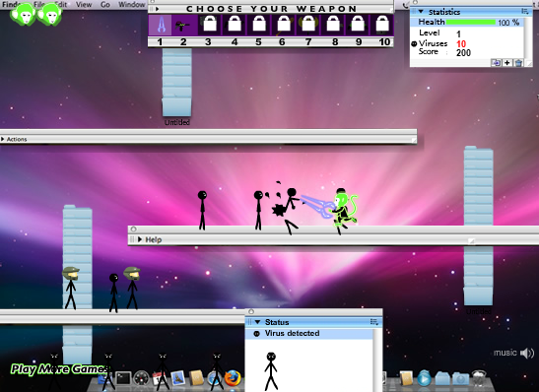This screenshot has width=539, height=392.
Task: Click the locked weapon slot 6
Action: coord(284,25)
